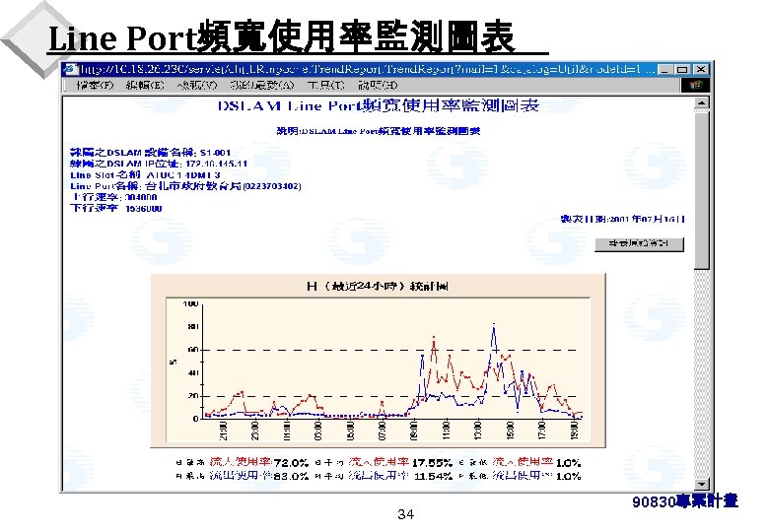769x532 pixels.
Task: Click the DSLAM device name S1-001 line
Action: click(x=150, y=153)
